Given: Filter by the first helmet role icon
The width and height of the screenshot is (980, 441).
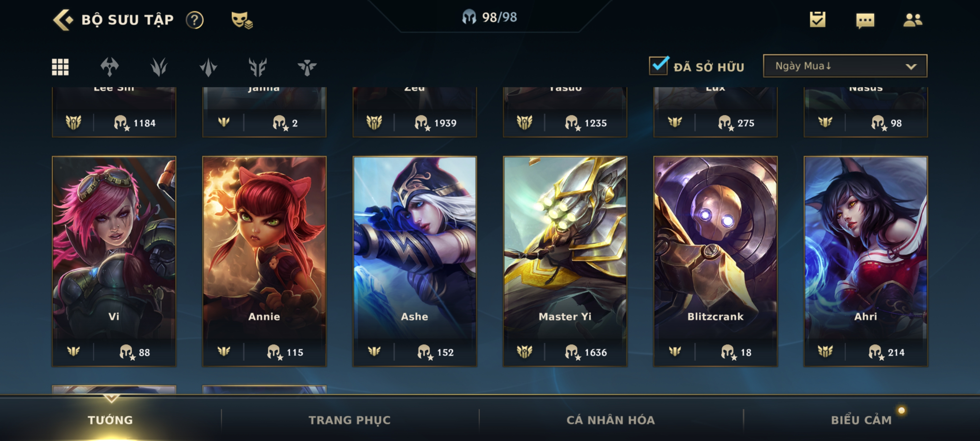Looking at the screenshot, I should 110,67.
